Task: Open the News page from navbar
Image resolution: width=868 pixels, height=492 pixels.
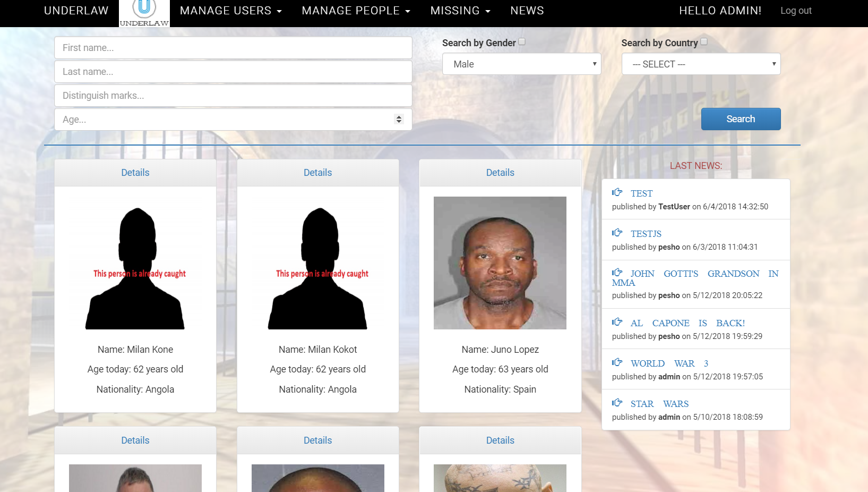Action: (x=527, y=11)
